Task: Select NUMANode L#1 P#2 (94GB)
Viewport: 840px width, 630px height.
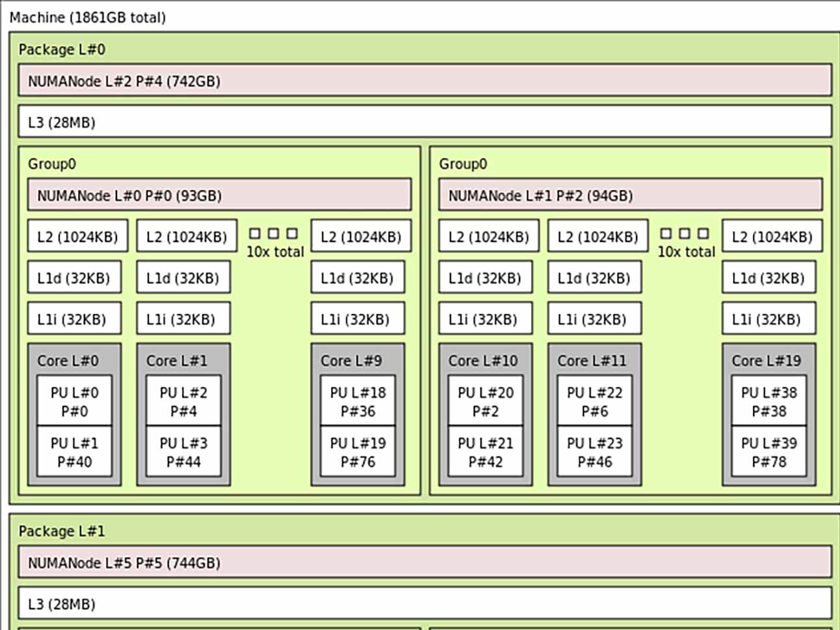Action: coord(630,195)
